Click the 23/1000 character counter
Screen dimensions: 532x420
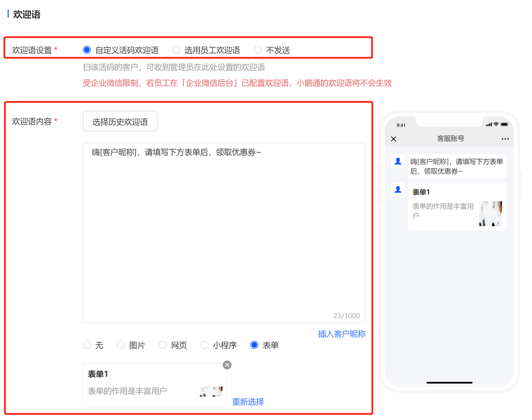pos(346,316)
